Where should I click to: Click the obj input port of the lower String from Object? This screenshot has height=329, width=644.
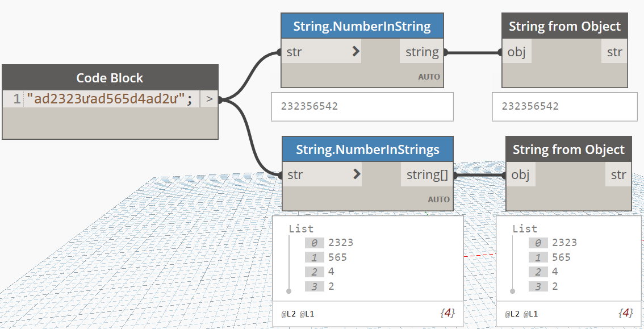[520, 175]
